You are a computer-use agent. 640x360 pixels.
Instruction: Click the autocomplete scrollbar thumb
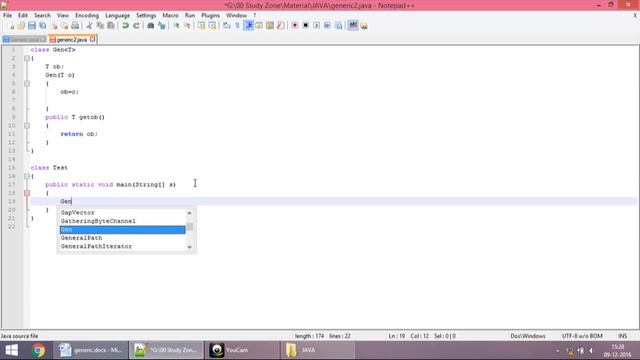pyautogui.click(x=189, y=227)
